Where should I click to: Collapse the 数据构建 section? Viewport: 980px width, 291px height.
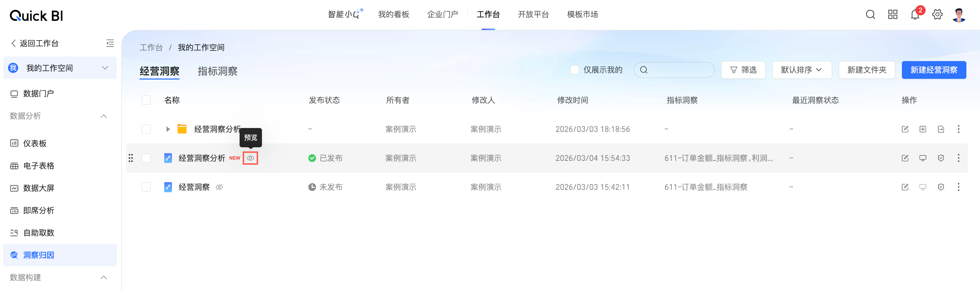(104, 277)
